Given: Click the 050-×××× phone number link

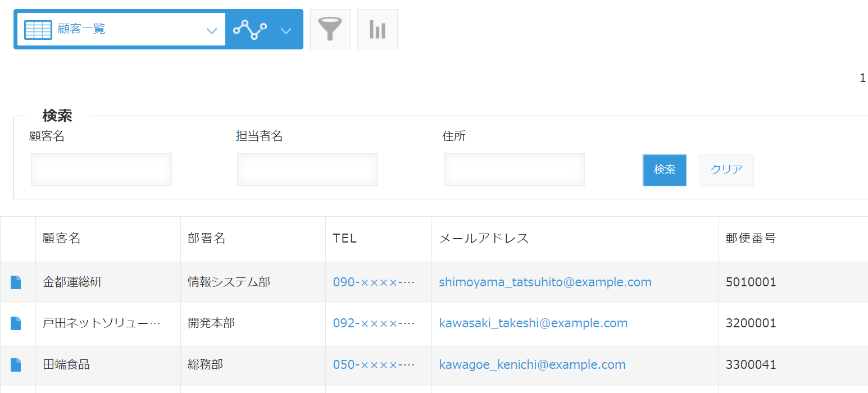Looking at the screenshot, I should pos(374,365).
